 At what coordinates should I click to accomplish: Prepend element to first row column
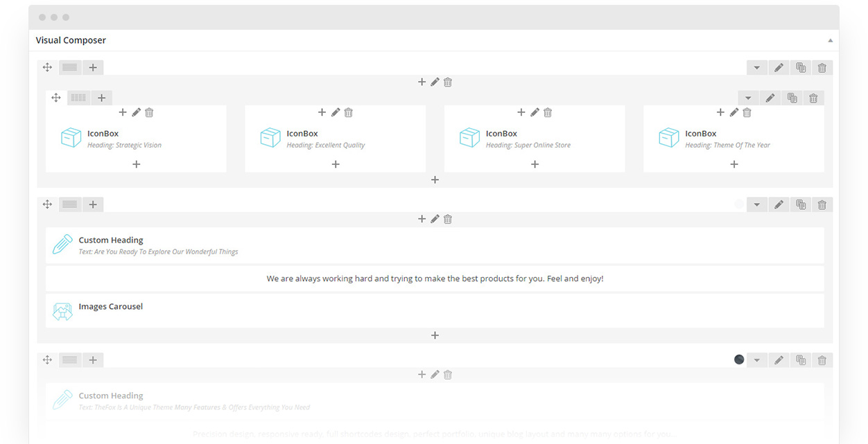click(x=422, y=82)
